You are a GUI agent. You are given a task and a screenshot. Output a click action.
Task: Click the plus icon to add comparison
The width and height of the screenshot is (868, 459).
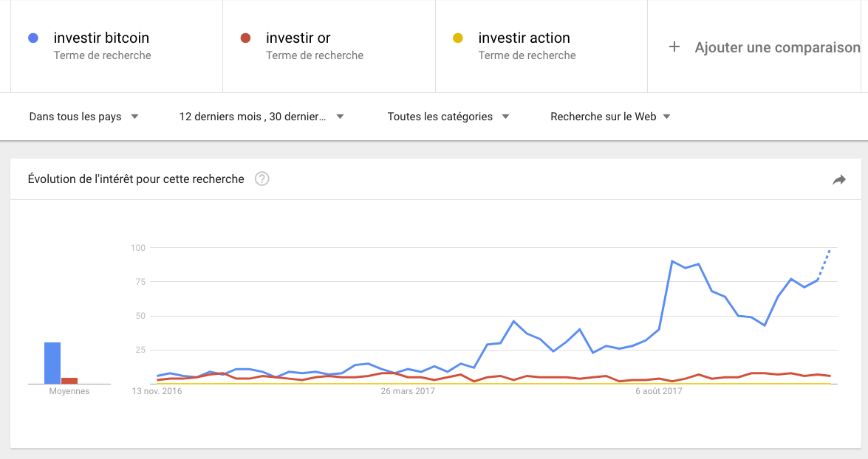point(674,47)
